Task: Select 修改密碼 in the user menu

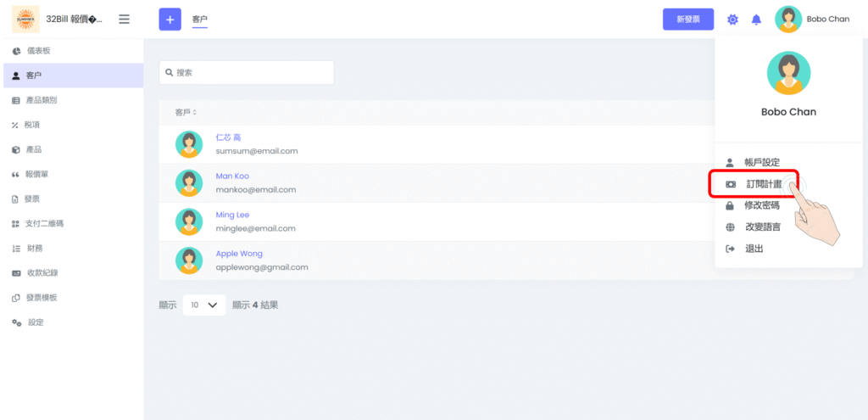Action: 761,205
